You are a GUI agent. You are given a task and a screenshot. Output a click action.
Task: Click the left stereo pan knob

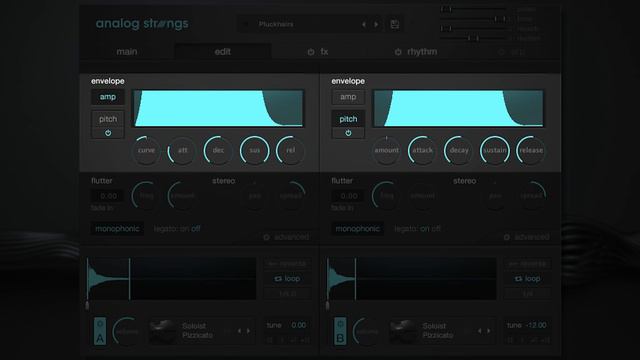coord(255,196)
